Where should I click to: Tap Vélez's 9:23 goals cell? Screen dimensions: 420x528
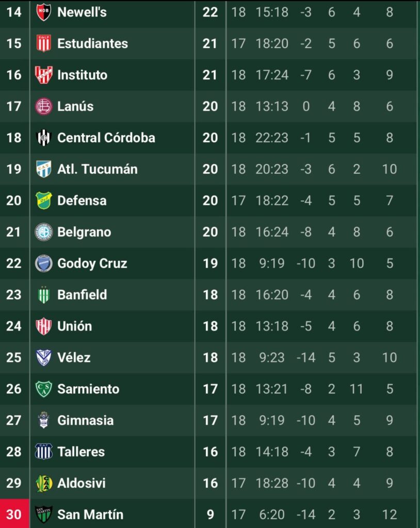[272, 358]
